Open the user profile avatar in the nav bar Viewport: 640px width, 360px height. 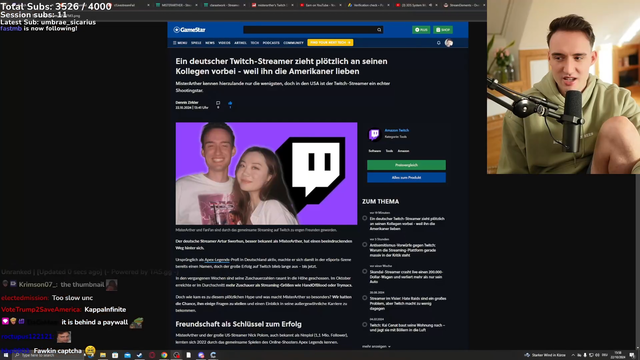coord(449,43)
